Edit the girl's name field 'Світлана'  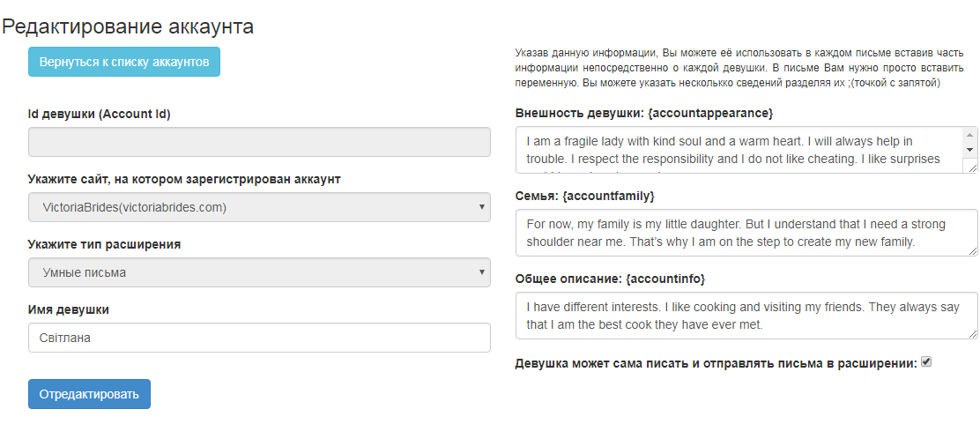259,338
